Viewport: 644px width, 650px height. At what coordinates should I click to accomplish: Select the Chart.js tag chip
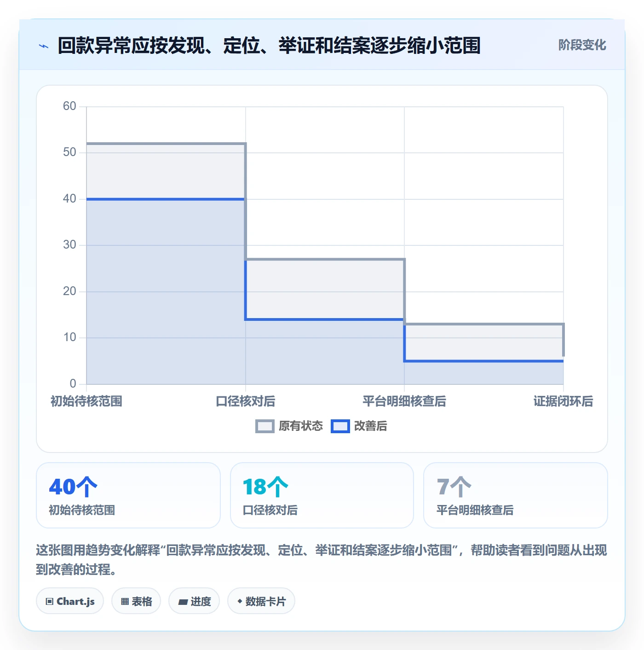(x=70, y=601)
